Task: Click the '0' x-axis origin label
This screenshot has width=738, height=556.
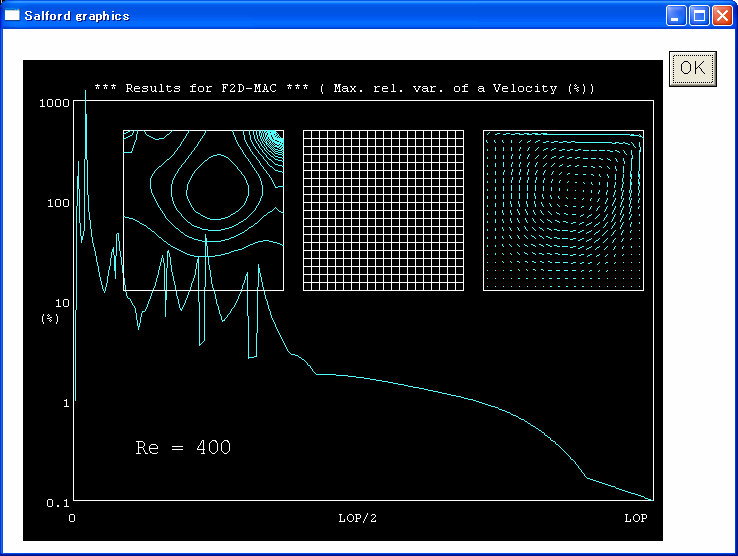Action: point(72,518)
